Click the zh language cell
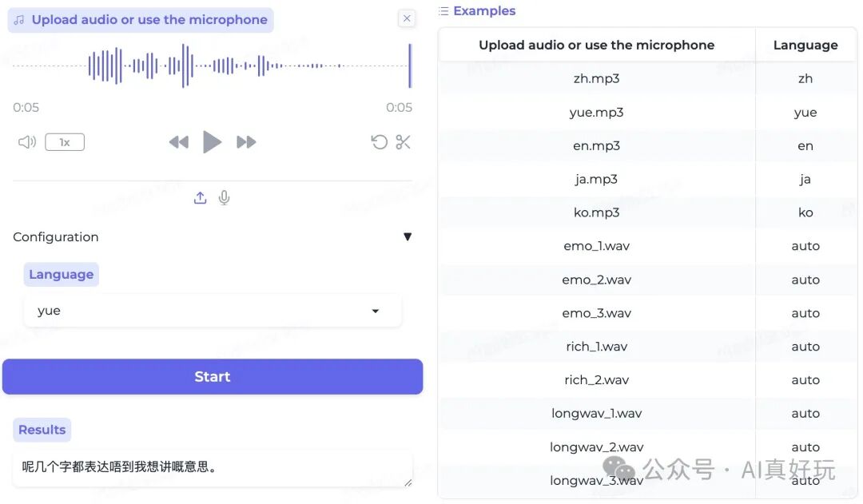Screen dimensions: 863x504 click(x=805, y=79)
